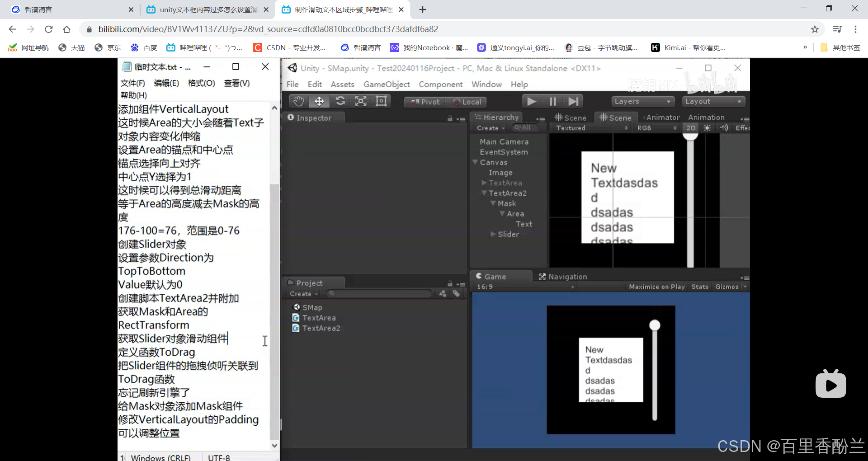868x461 pixels.
Task: Collapse the TextArea2 hierarchy node
Action: coord(484,193)
